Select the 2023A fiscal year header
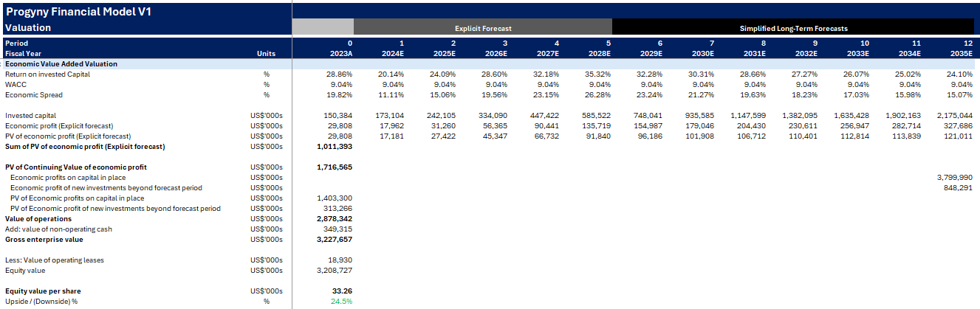 click(340, 54)
